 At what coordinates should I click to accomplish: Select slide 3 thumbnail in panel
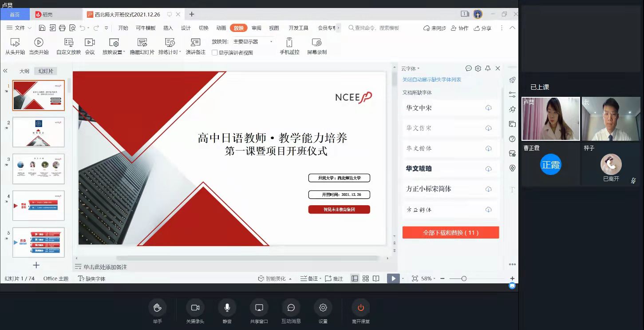38,169
